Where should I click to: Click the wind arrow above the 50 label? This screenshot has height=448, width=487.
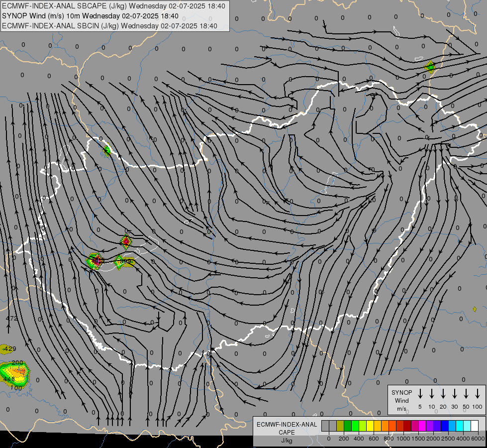pos(466,393)
